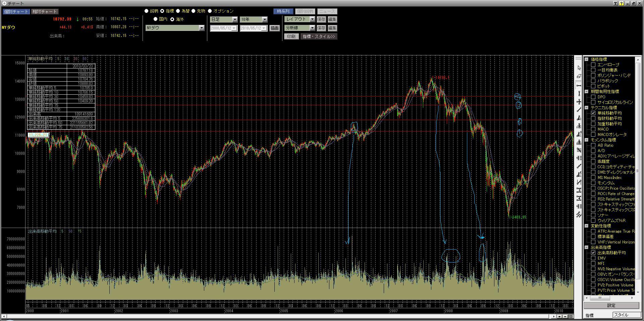Enable the 一目均衡表 checkbox

click(593, 70)
